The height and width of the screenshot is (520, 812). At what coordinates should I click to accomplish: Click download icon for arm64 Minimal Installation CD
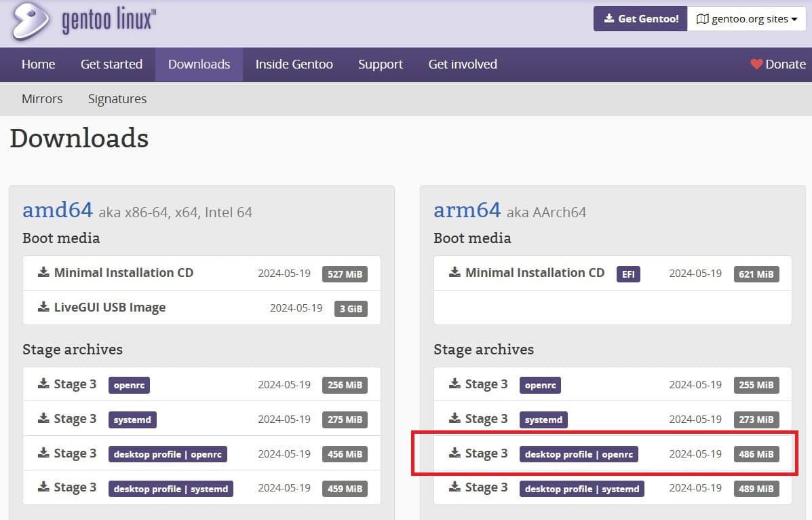coord(454,273)
